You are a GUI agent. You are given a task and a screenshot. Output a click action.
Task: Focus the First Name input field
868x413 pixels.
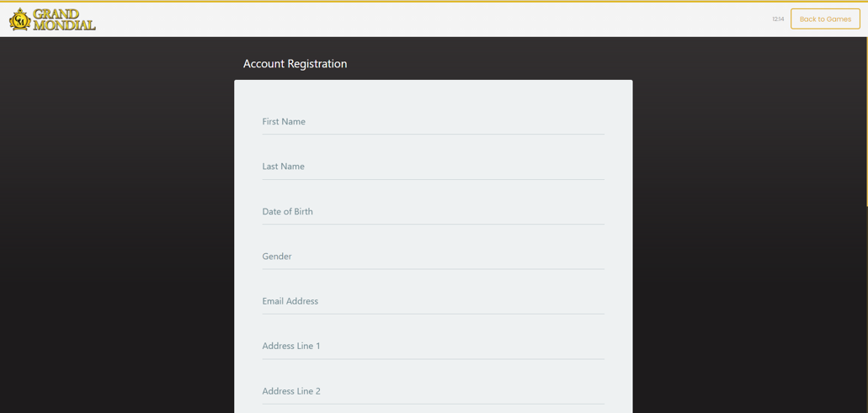(433, 122)
